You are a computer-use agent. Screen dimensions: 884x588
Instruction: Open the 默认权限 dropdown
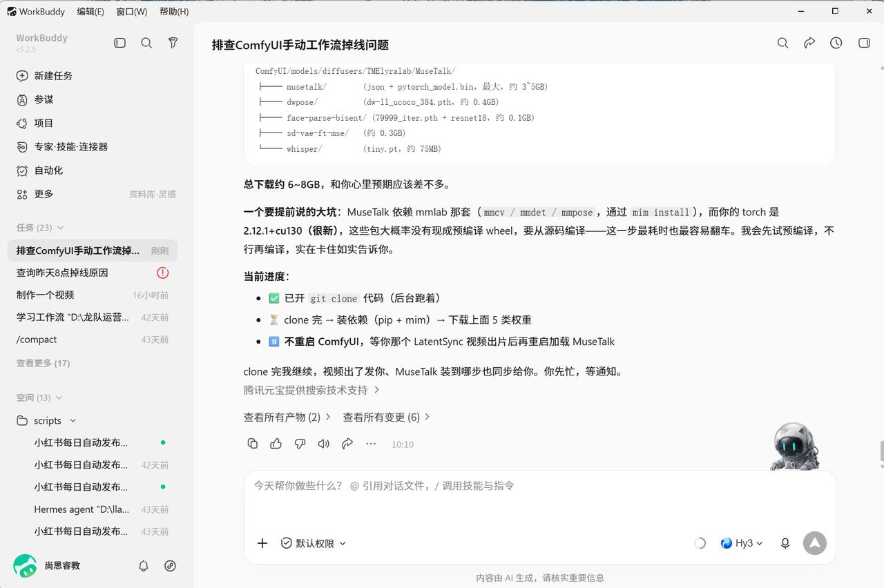314,543
